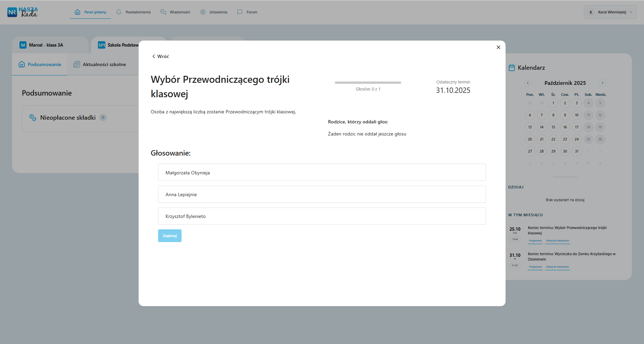Select candidate Anna Lepiejnie

(x=322, y=194)
